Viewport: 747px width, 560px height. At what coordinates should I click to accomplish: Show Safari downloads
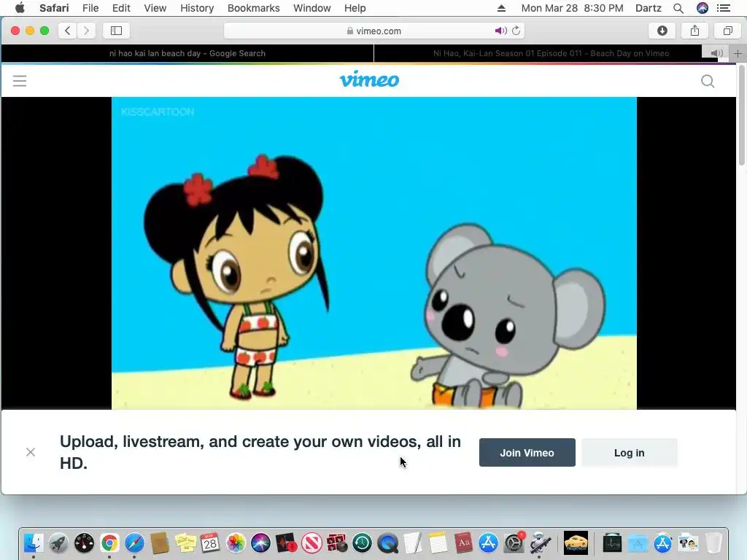point(662,31)
